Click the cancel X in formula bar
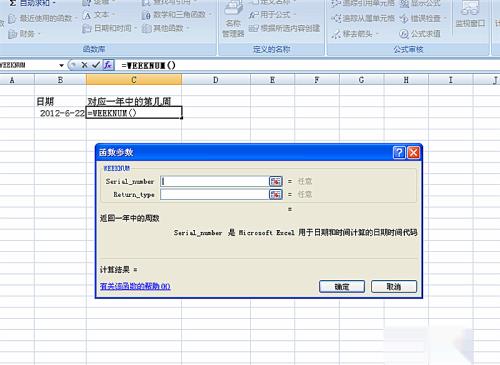 pos(84,65)
